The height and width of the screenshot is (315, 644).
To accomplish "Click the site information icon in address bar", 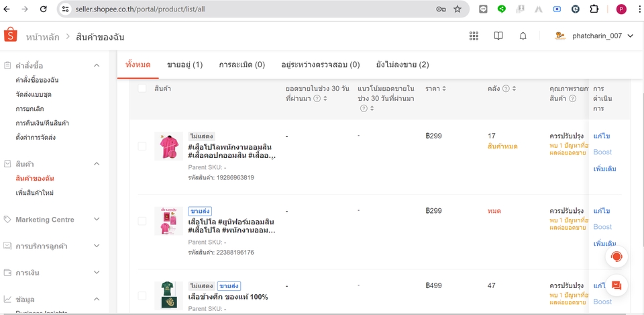I will coord(66,9).
